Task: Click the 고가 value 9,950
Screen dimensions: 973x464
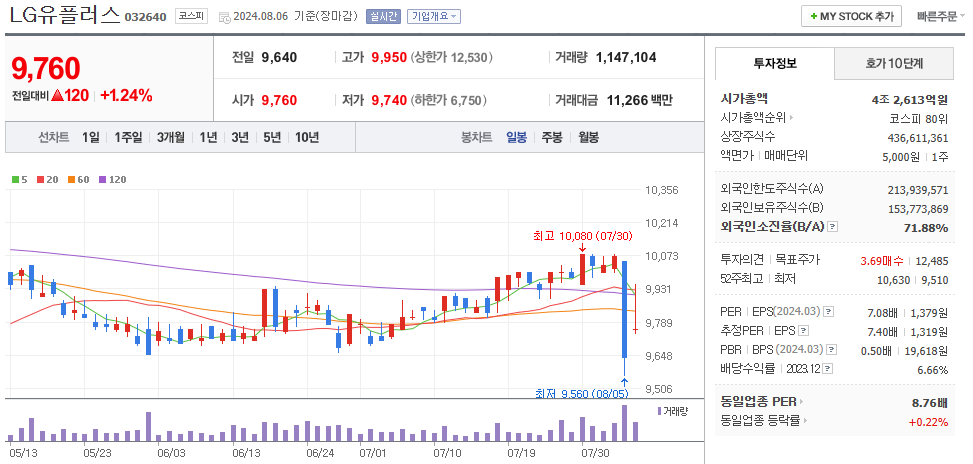Action: click(389, 58)
